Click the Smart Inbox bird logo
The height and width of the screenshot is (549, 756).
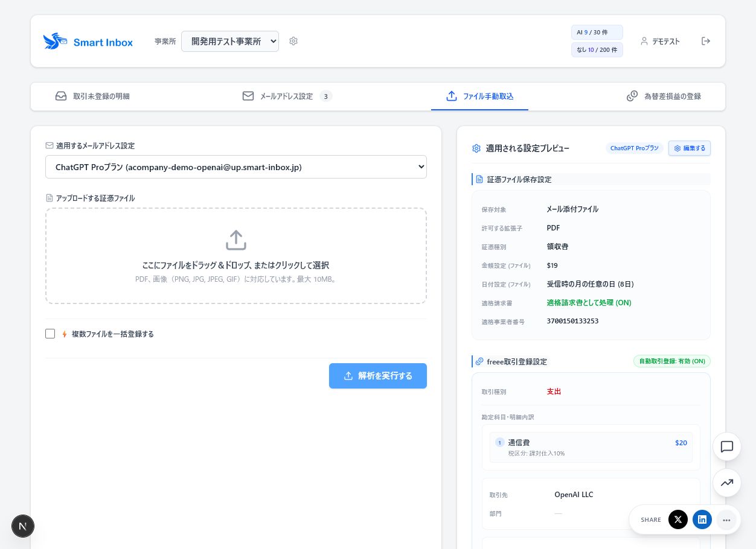coord(55,41)
